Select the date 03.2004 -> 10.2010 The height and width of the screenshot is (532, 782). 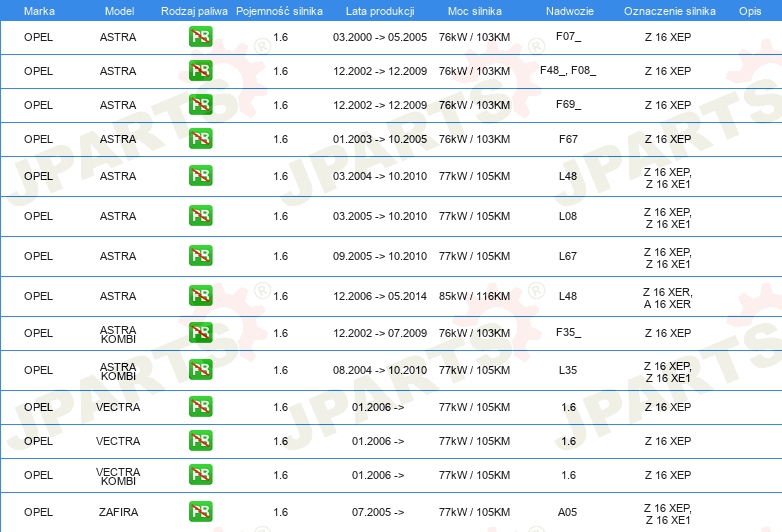[380, 176]
